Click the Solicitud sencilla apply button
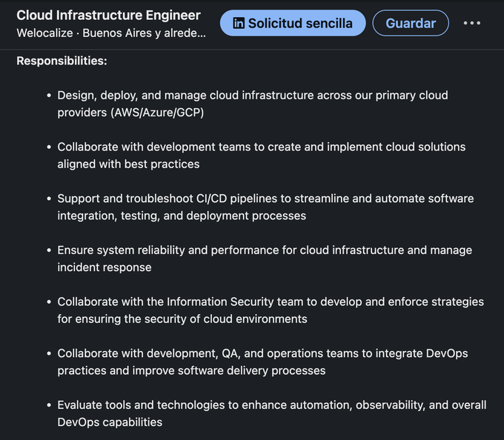504x440 pixels. click(293, 23)
